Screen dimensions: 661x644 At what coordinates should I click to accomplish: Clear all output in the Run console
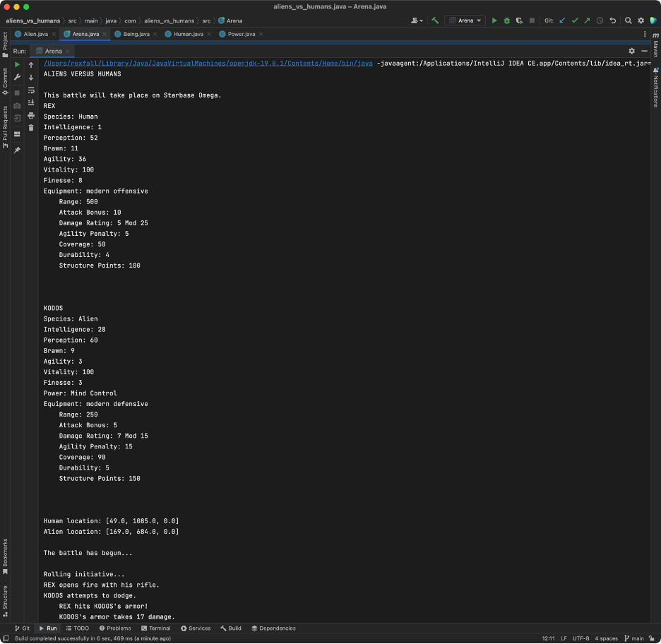(x=30, y=127)
